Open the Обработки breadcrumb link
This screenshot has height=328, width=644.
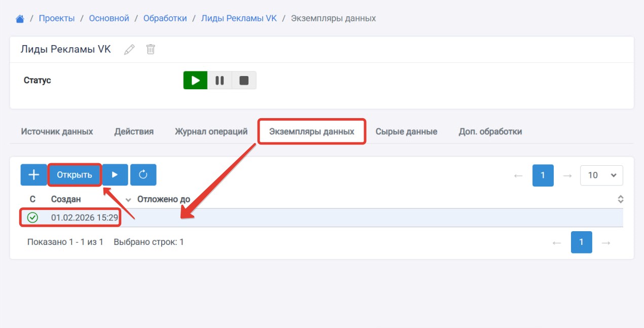point(165,18)
